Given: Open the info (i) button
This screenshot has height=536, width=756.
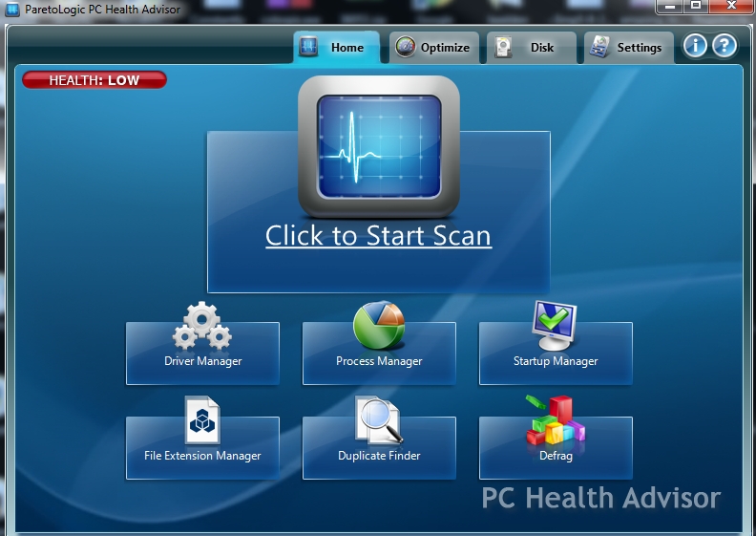Looking at the screenshot, I should coord(695,46).
